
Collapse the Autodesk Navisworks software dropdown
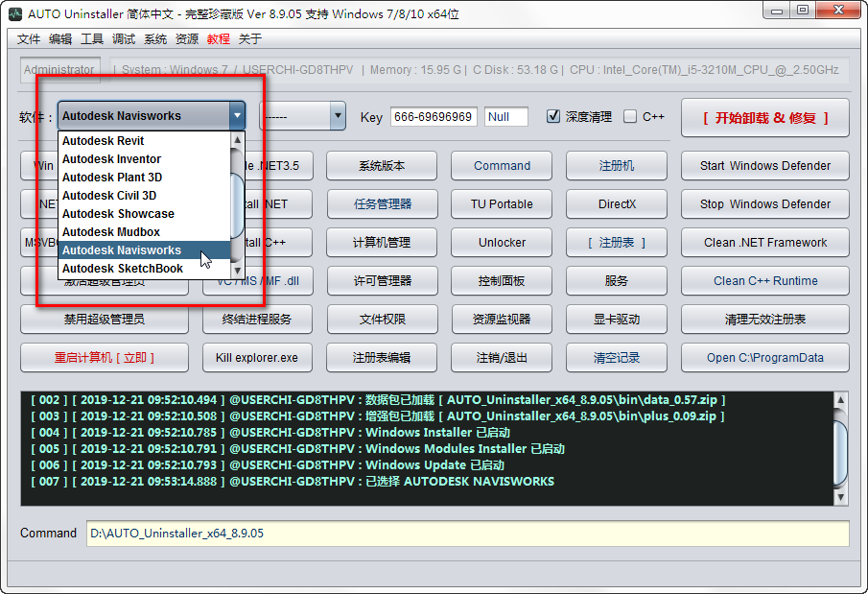[x=237, y=116]
